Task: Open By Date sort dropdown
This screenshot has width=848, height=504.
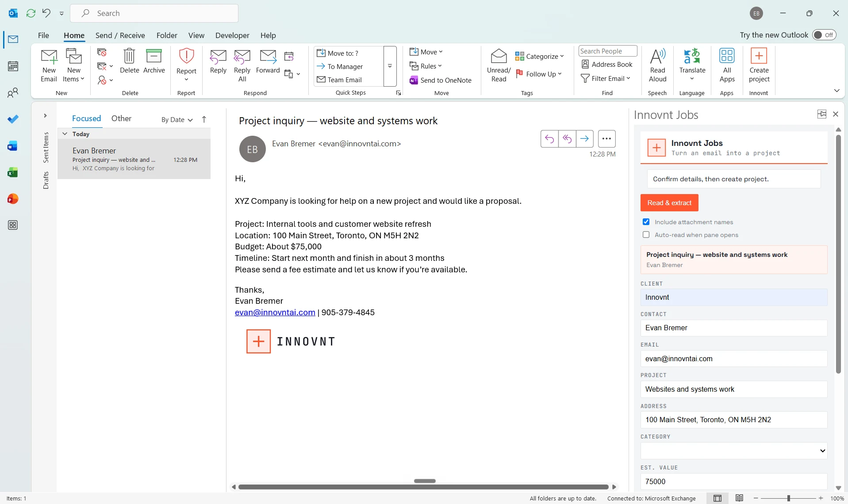Action: [177, 119]
